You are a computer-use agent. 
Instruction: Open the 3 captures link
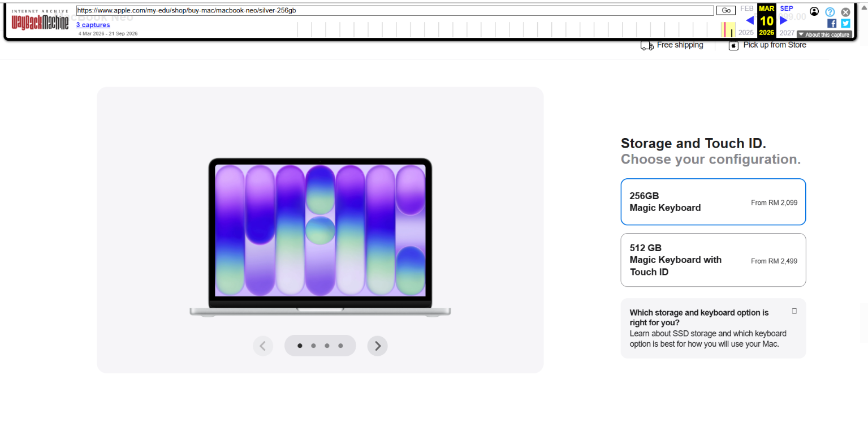(93, 25)
